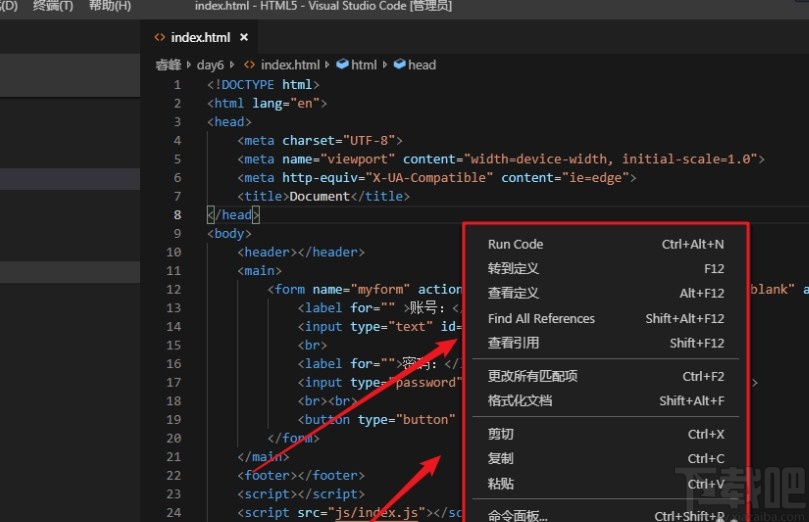Viewport: 809px width, 522px height.
Task: Click the HTML file icon on index.html tab
Action: 159,38
